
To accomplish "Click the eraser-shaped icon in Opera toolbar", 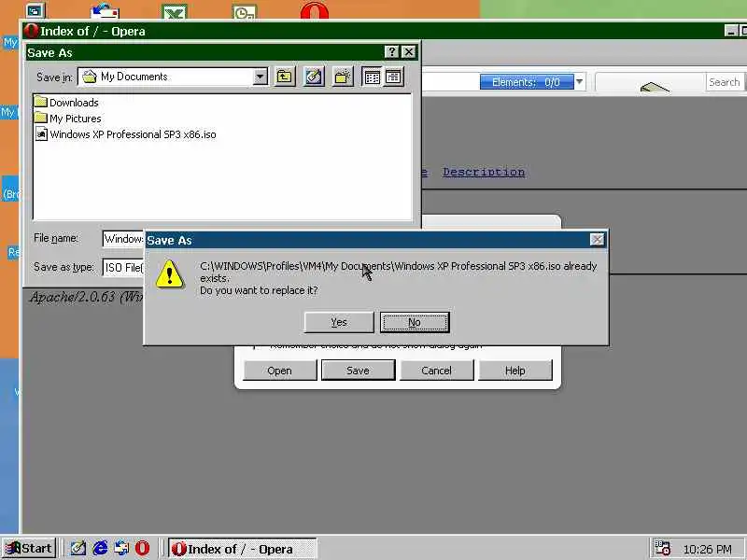I will [655, 87].
